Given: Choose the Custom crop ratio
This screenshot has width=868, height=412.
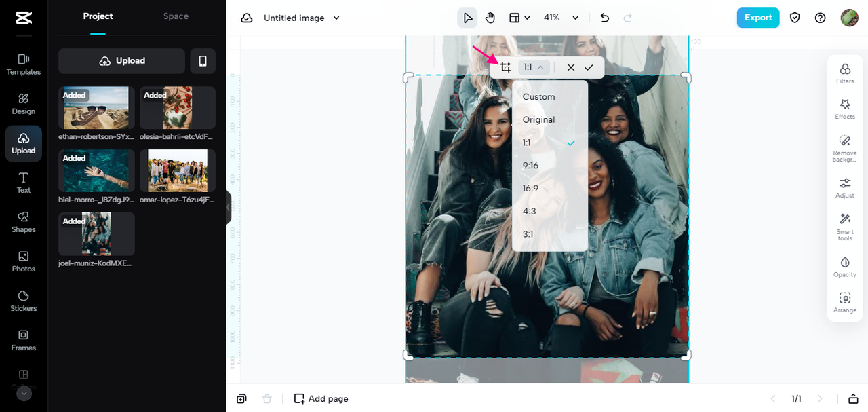Looking at the screenshot, I should click(x=550, y=97).
